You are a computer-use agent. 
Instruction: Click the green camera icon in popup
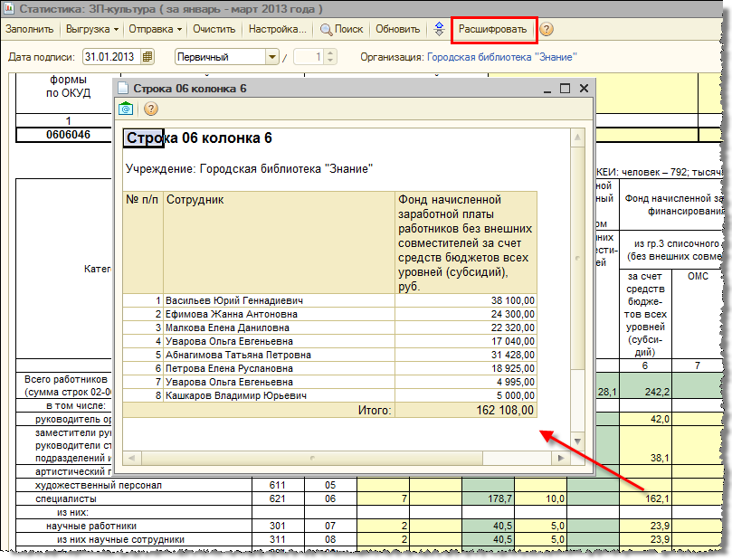click(127, 109)
